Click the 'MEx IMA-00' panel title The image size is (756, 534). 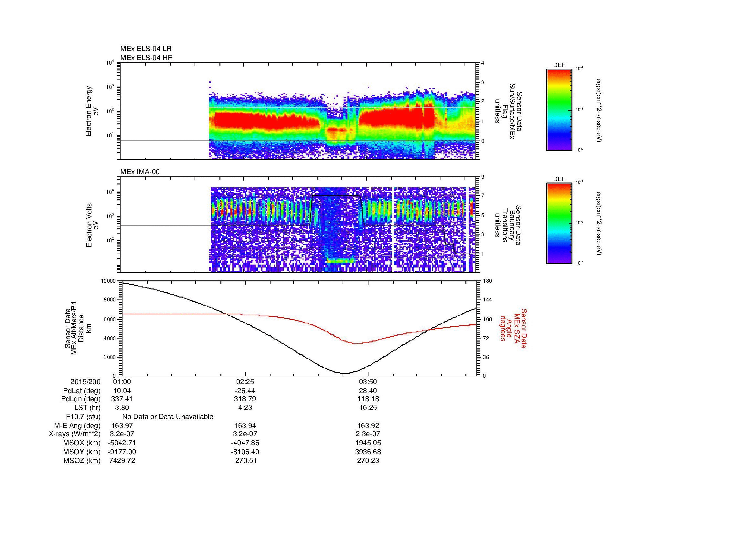[x=140, y=172]
